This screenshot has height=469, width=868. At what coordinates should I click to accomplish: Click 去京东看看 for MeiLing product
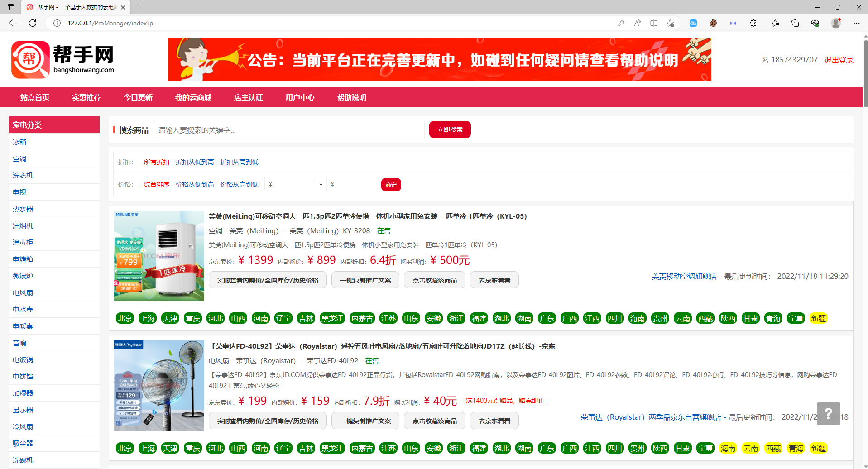pyautogui.click(x=494, y=280)
